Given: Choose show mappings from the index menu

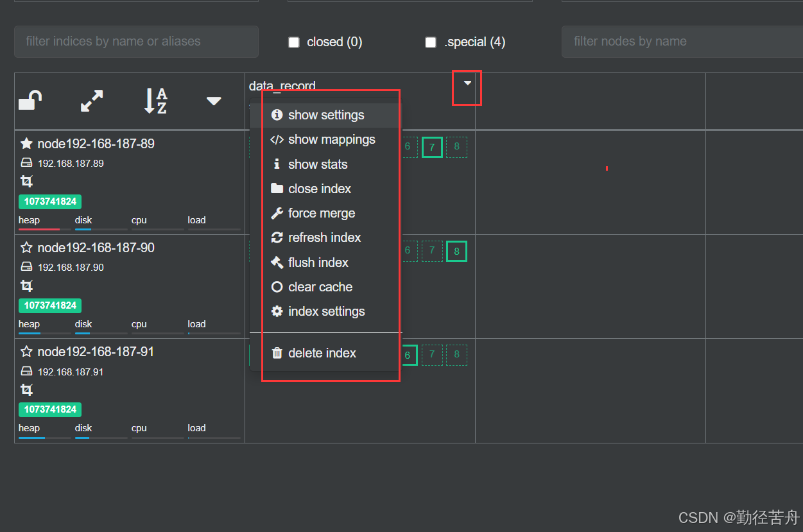Looking at the screenshot, I should pyautogui.click(x=325, y=139).
